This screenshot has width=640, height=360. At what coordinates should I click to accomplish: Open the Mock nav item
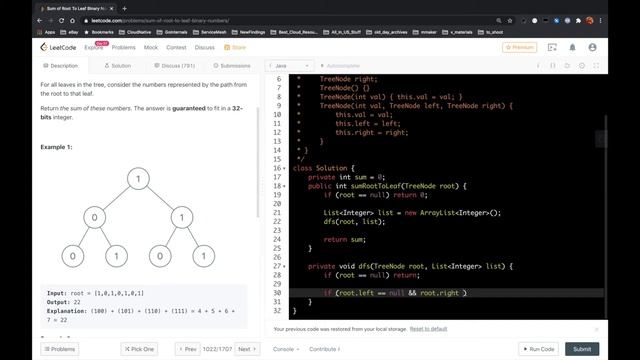[151, 47]
